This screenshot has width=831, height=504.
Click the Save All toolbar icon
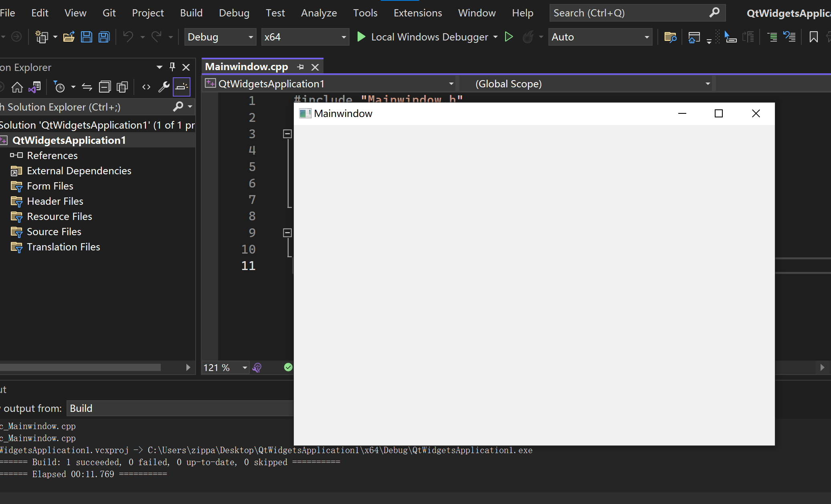coord(104,37)
